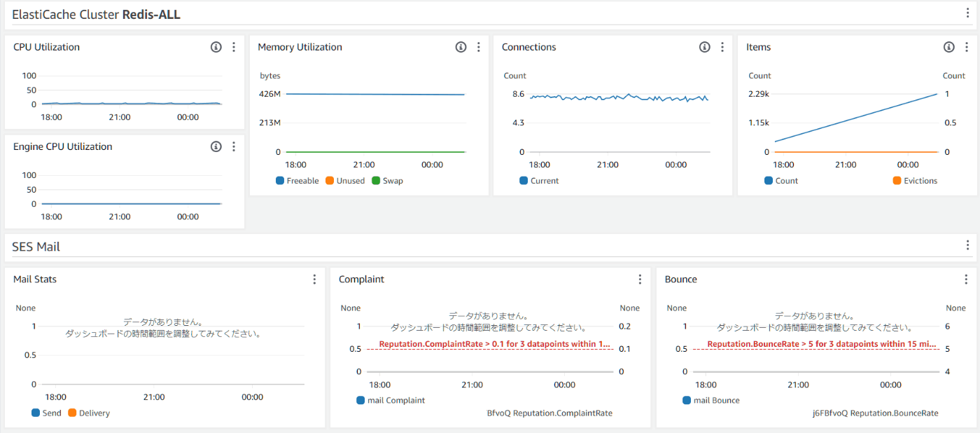Toggle Current series in Connections legend
This screenshot has height=433, width=980.
539,181
